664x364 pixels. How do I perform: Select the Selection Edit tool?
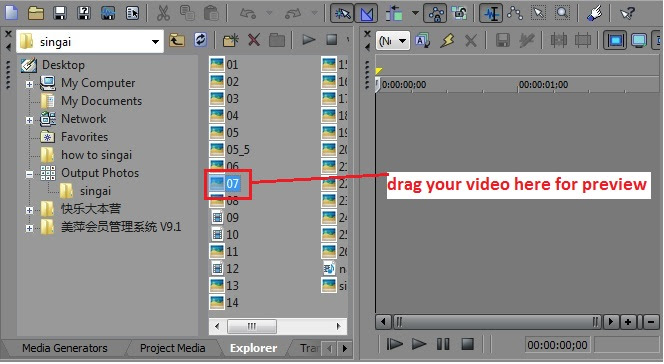pos(538,14)
